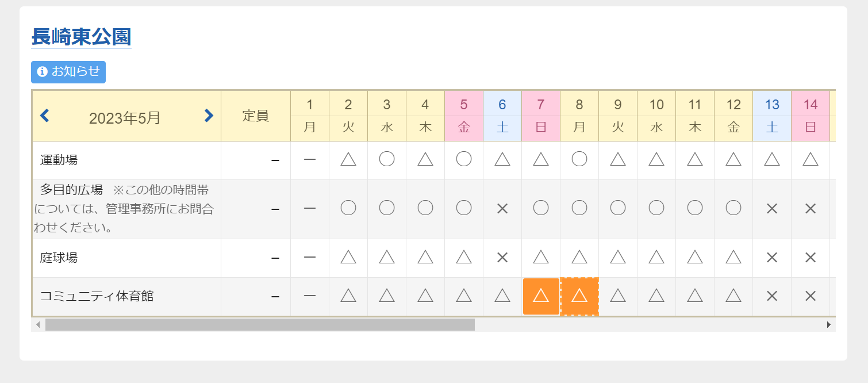Open the お知らせ notice button
This screenshot has height=383, width=868.
click(68, 72)
